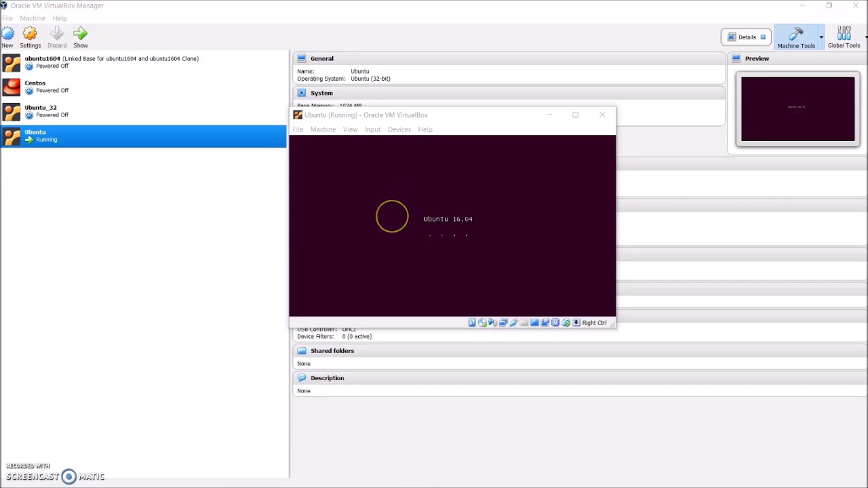This screenshot has height=488, width=868.
Task: Click 'None' under Shared folders
Action: pyautogui.click(x=304, y=363)
